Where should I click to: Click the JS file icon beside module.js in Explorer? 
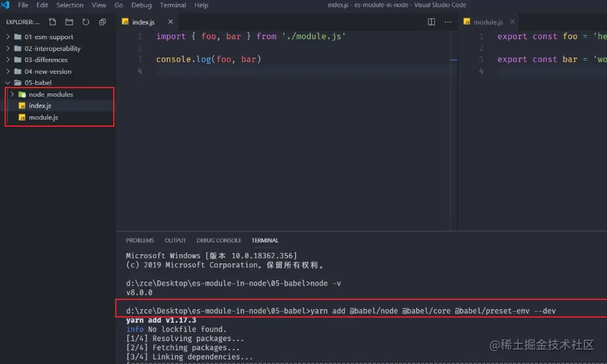tap(22, 117)
